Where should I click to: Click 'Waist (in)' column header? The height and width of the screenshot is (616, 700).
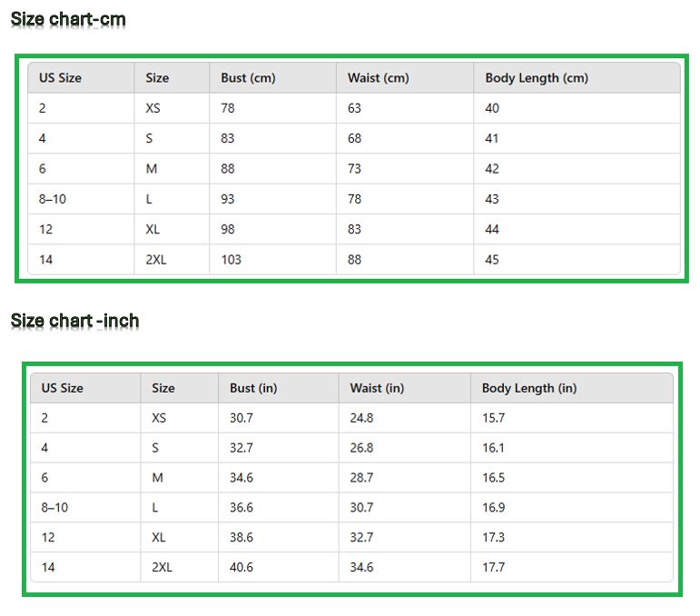tap(377, 388)
